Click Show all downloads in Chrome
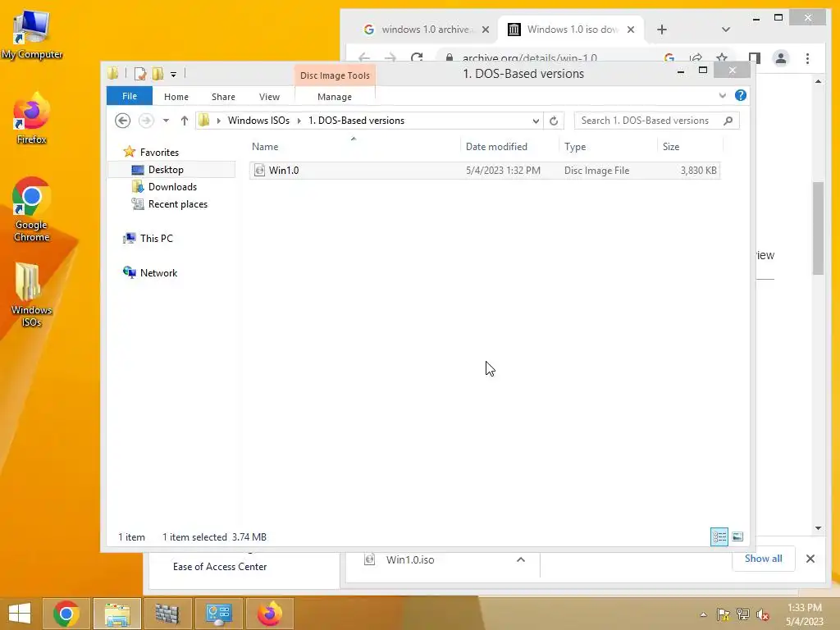Image resolution: width=840 pixels, height=630 pixels. click(x=764, y=559)
